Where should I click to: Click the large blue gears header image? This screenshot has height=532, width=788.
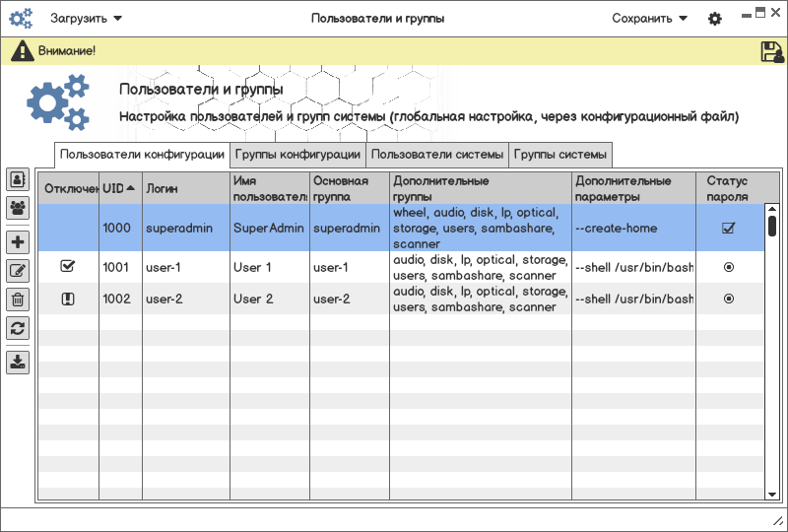coord(58,102)
